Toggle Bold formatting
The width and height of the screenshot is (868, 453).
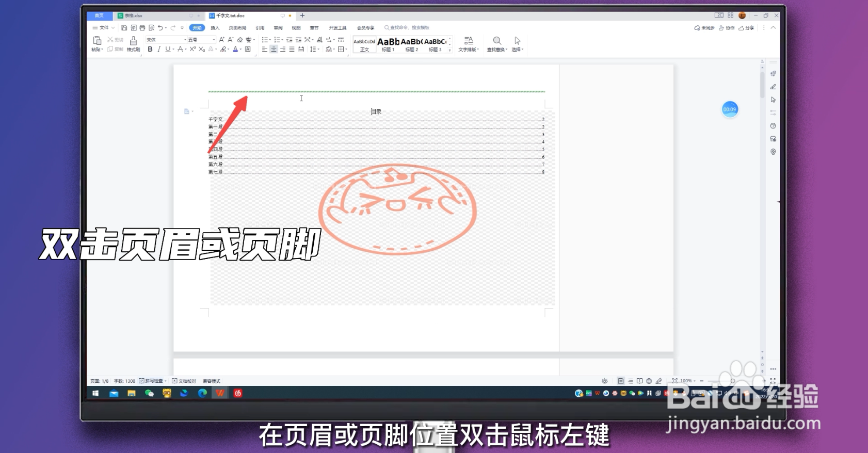(150, 50)
